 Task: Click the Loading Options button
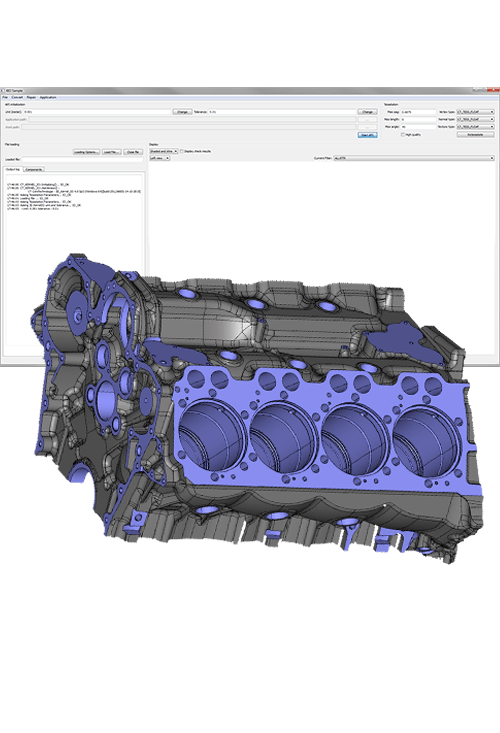[86, 152]
